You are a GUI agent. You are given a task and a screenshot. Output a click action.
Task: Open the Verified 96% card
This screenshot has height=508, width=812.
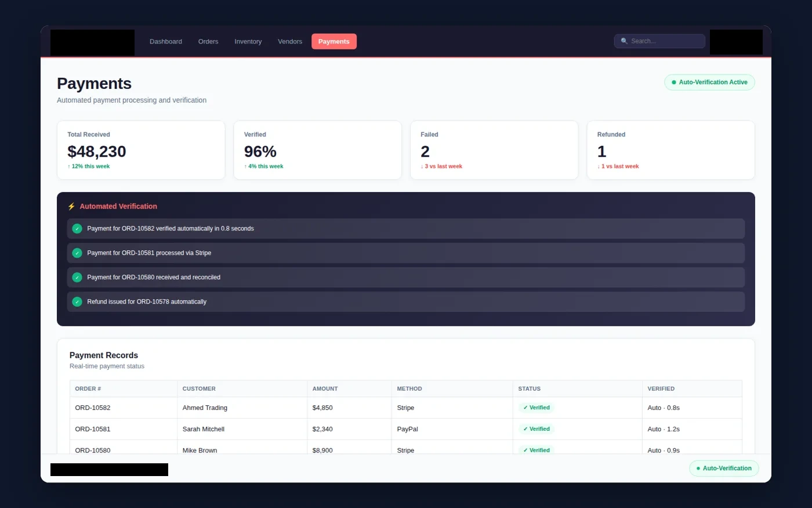click(317, 150)
